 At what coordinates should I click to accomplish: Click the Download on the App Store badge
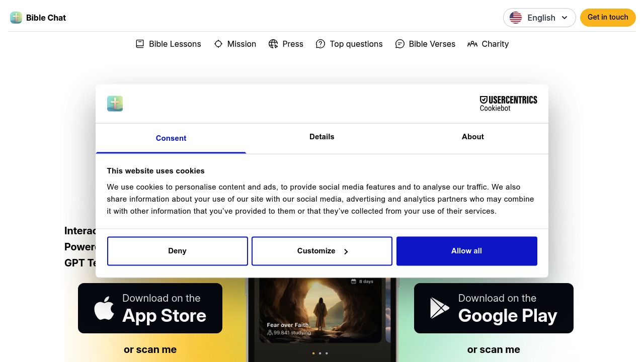(150, 308)
